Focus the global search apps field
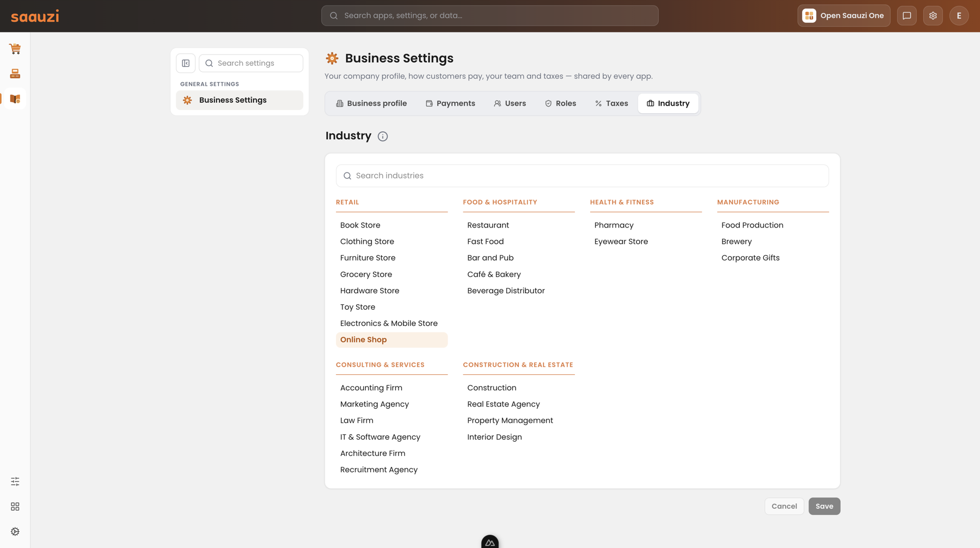980x548 pixels. coord(490,16)
